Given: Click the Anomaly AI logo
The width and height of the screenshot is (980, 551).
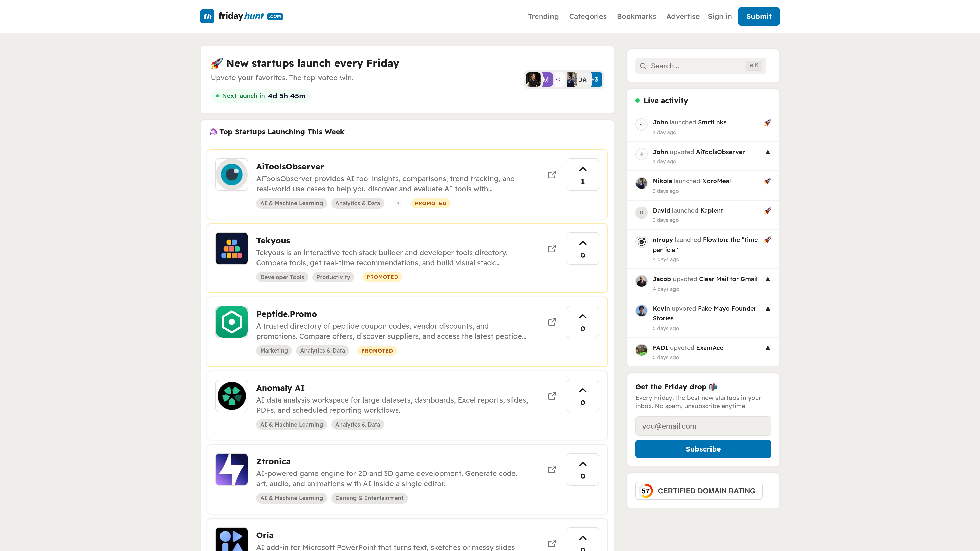Looking at the screenshot, I should click(232, 396).
